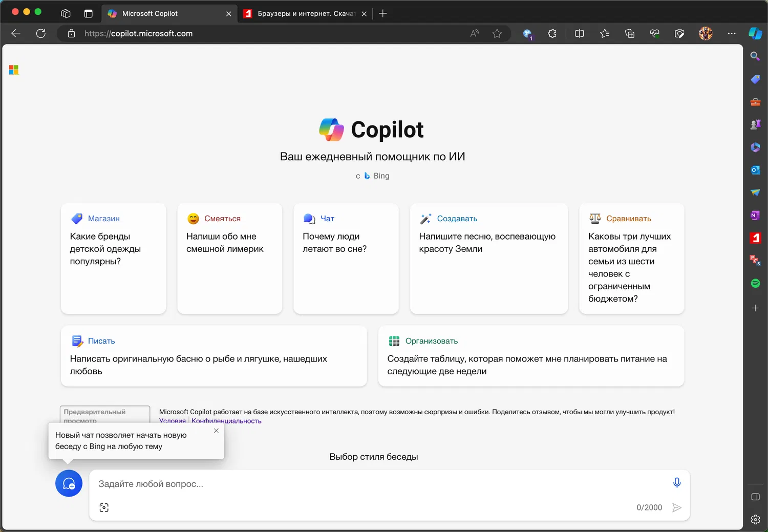Image resolution: width=768 pixels, height=532 pixels.
Task: Add this page to favorites star
Action: click(x=497, y=34)
